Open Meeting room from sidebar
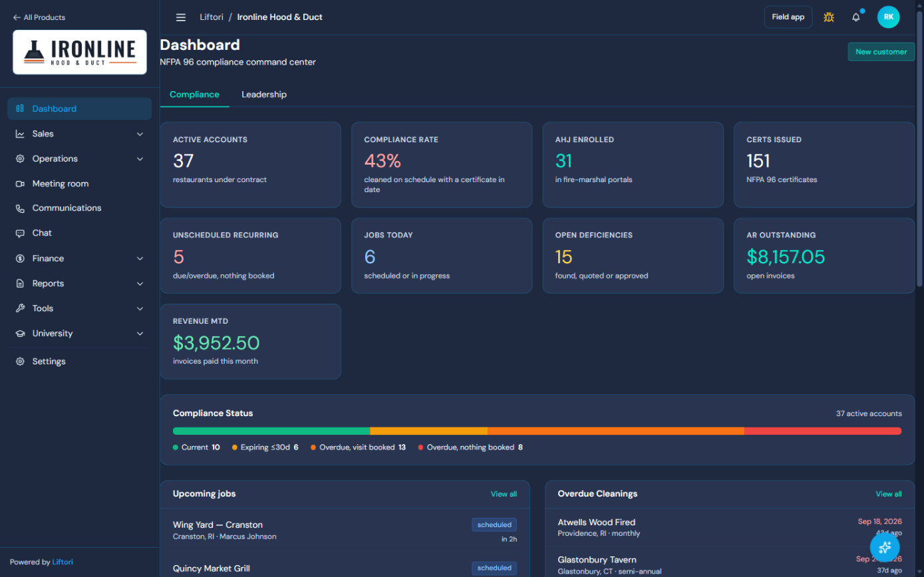Screen dimensions: 924x577 point(79,183)
